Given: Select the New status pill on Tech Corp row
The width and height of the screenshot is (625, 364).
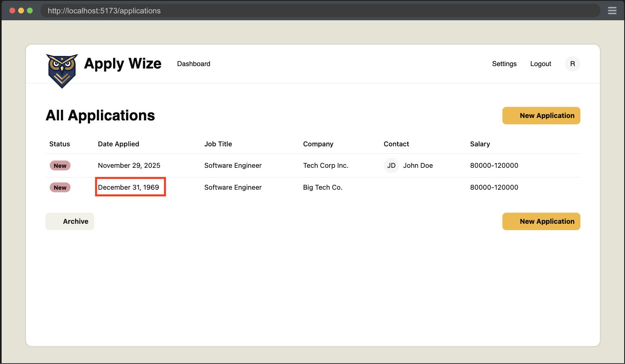Looking at the screenshot, I should pyautogui.click(x=60, y=165).
